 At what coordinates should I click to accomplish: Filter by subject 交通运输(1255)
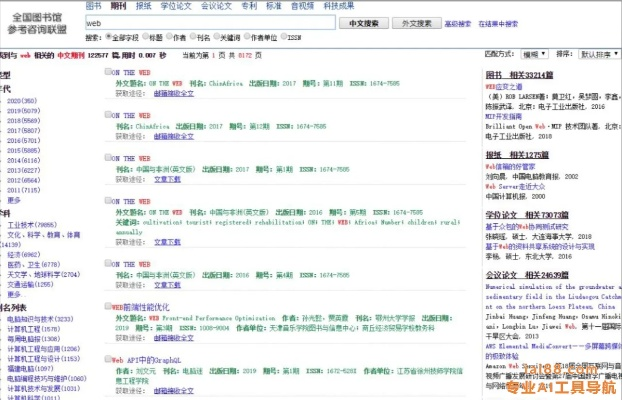30,285
